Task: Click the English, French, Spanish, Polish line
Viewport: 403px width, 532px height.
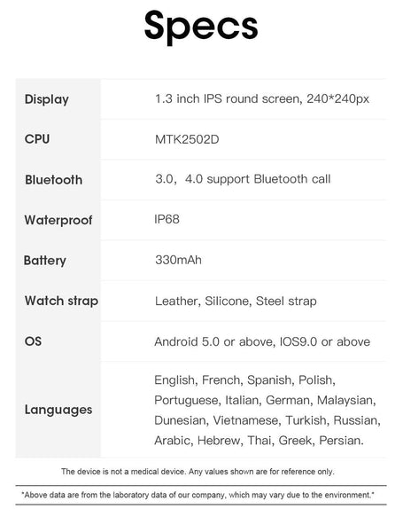Action: 244,380
